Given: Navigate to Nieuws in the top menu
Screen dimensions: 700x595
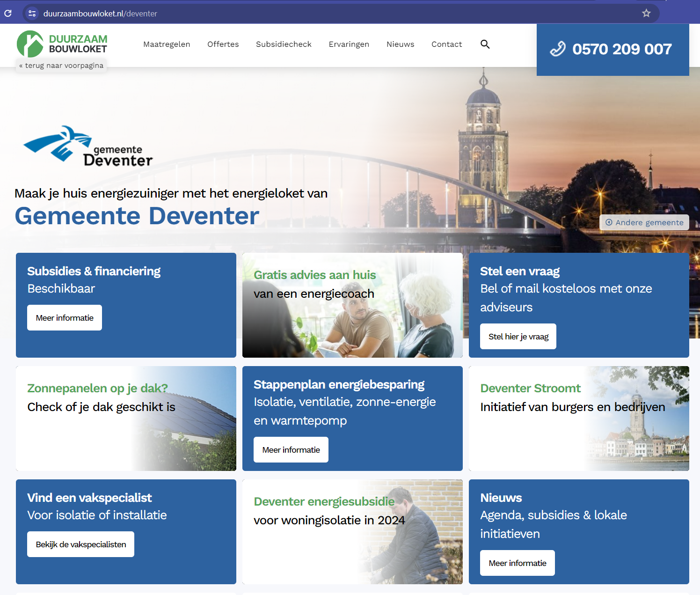Looking at the screenshot, I should [401, 44].
